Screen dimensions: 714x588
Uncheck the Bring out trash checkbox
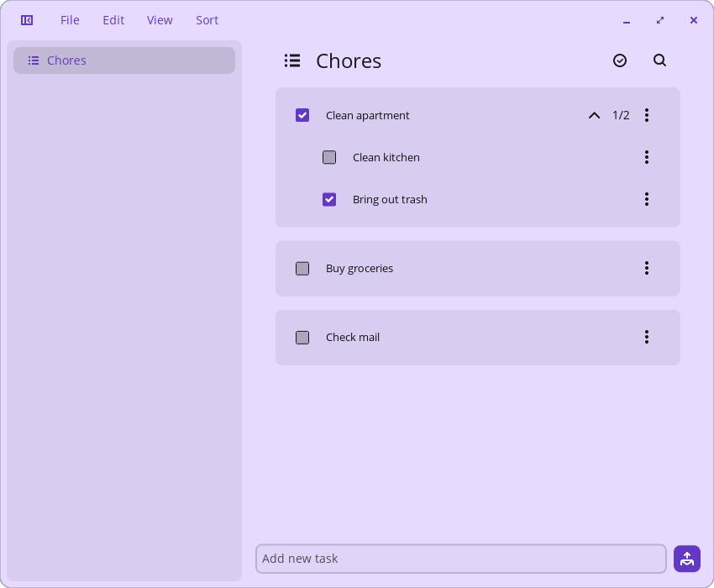click(x=329, y=199)
